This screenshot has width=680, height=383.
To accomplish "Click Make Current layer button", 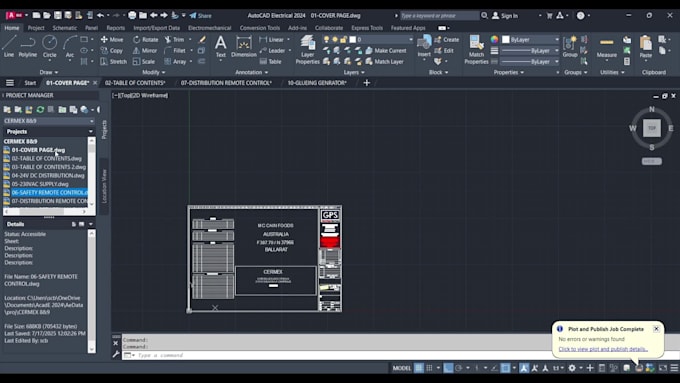I will tap(386, 51).
